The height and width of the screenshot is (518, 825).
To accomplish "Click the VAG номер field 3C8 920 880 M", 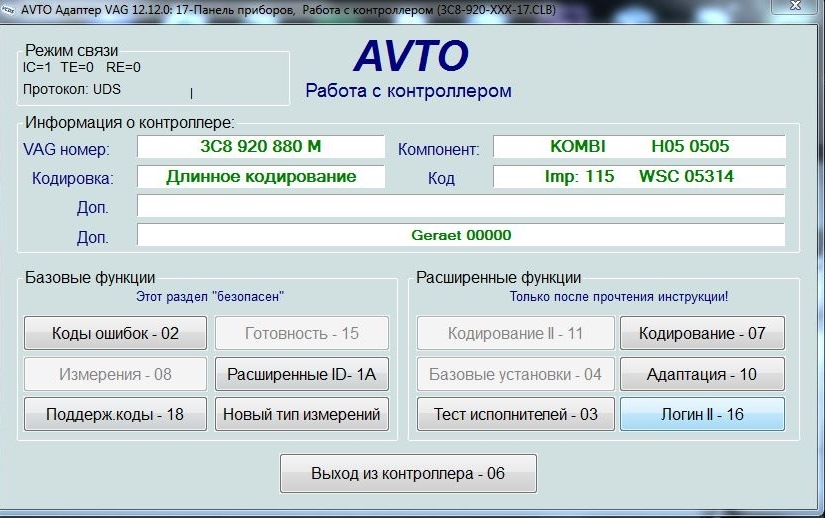I will coord(261,146).
